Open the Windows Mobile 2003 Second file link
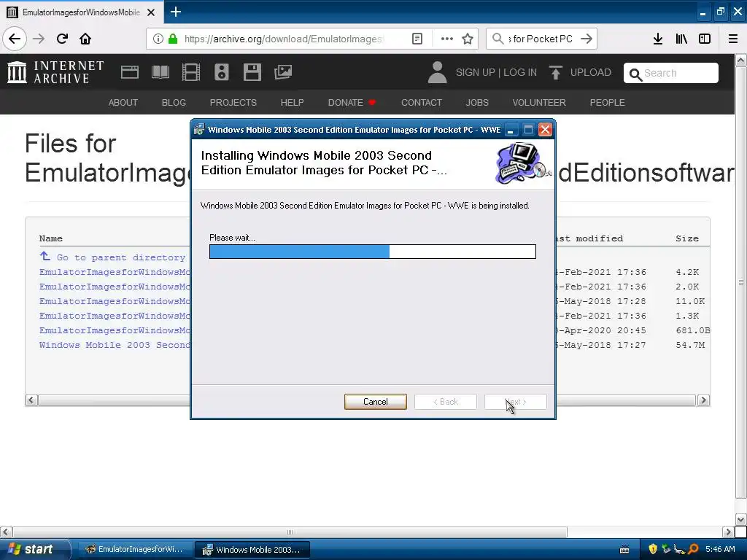The height and width of the screenshot is (560, 747). 115,345
